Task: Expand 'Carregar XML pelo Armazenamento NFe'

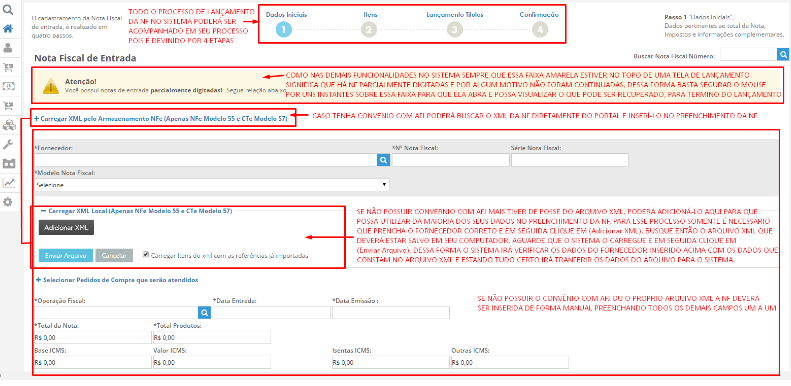Action: (x=160, y=119)
